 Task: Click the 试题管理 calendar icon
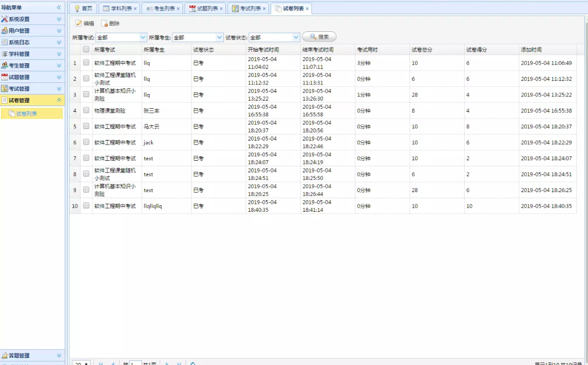click(x=5, y=77)
